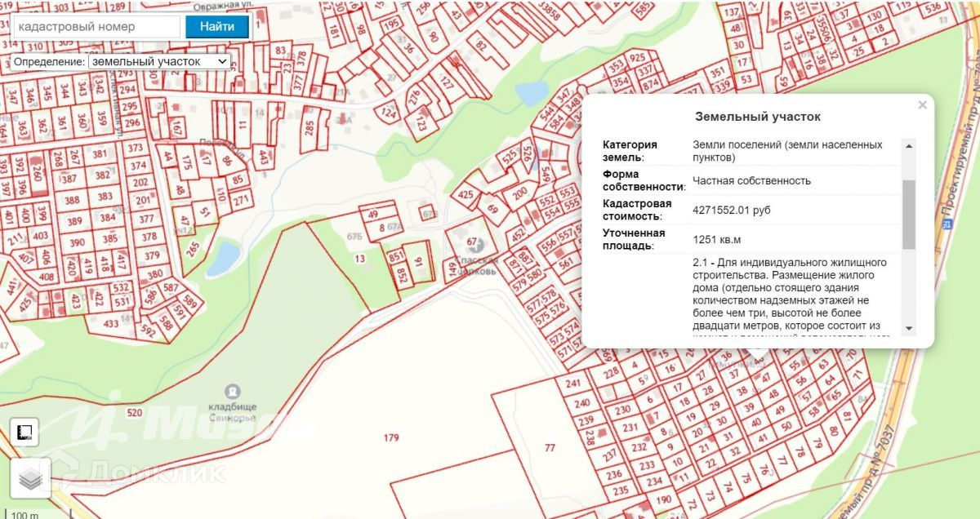The height and width of the screenshot is (519, 980).
Task: Click the Кадастровая стоимость value 4271552.01 руб
Action: (x=731, y=211)
